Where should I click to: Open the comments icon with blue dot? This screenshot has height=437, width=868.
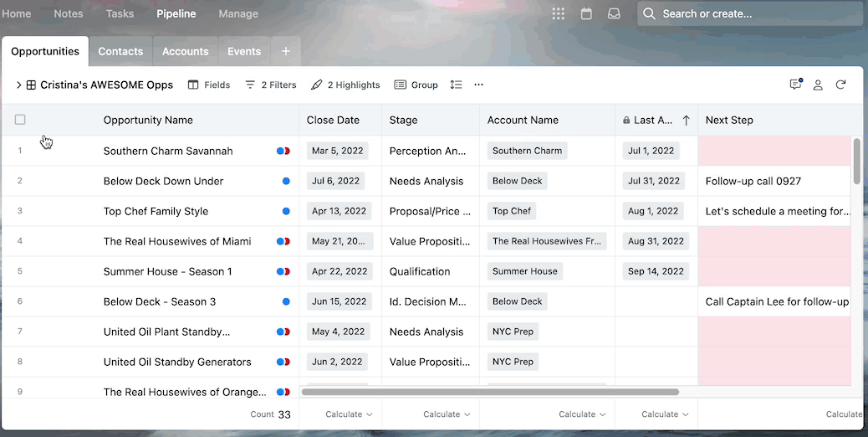click(x=795, y=85)
